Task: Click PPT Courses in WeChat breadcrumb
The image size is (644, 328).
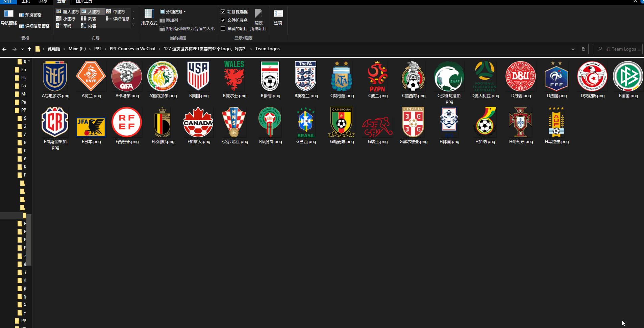Action: coord(132,49)
